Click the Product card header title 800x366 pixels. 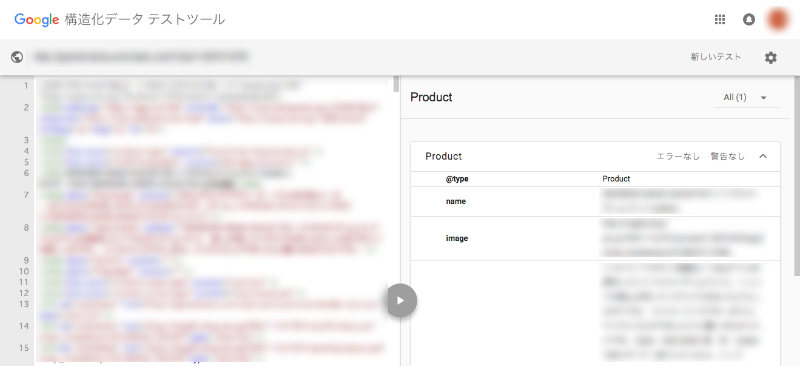(x=443, y=157)
